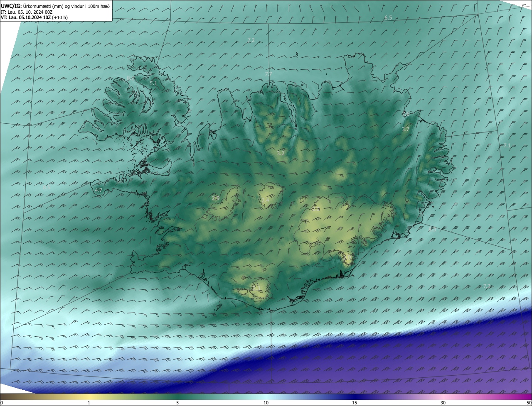Image resolution: width=532 pixels, height=406 pixels.
Task: Click the 2.4 value on the central glacier
Action: click(265, 201)
